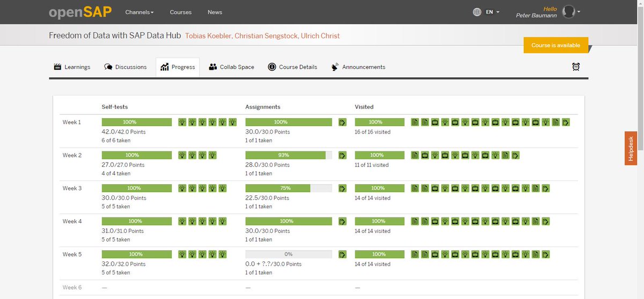Click the Week 2 assignments 93% progress bar

pos(289,156)
